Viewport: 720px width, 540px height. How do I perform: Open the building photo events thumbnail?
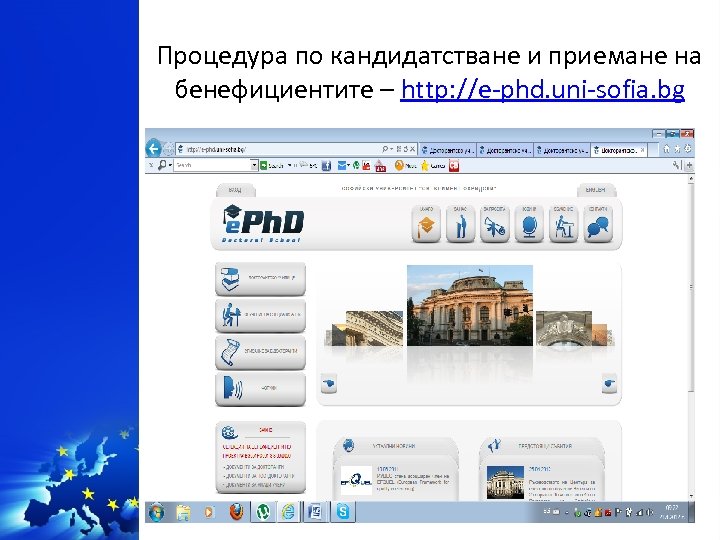505,482
